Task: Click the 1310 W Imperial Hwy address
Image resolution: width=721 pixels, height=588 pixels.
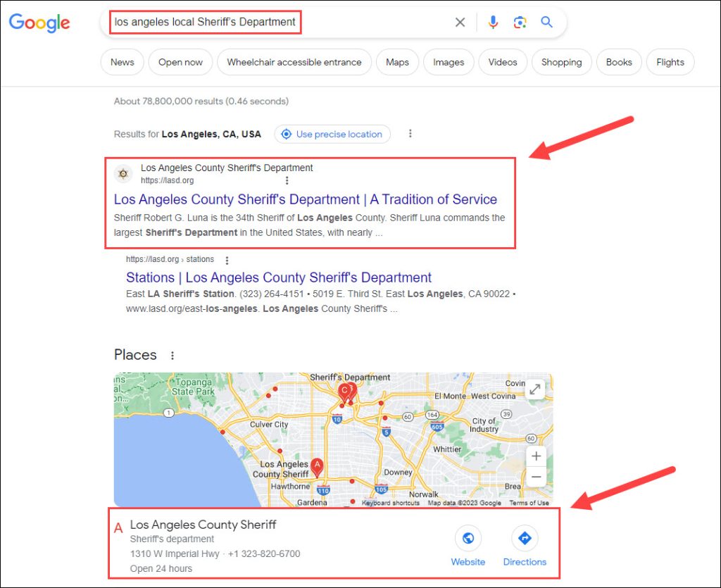Action: click(x=175, y=554)
